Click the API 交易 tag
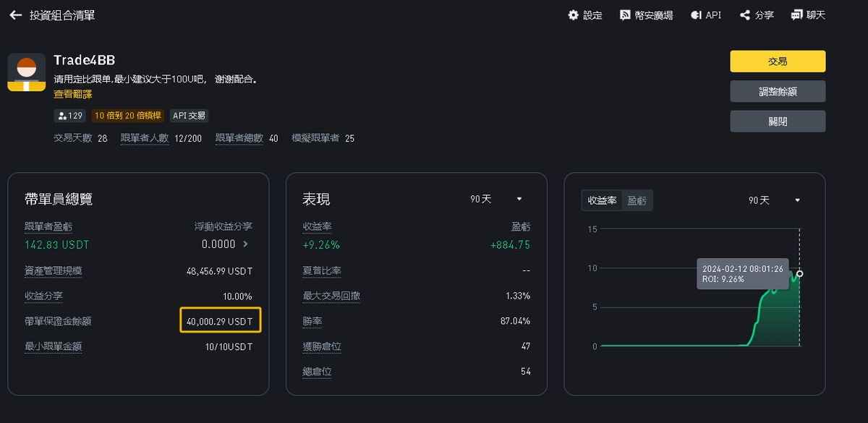 click(189, 116)
